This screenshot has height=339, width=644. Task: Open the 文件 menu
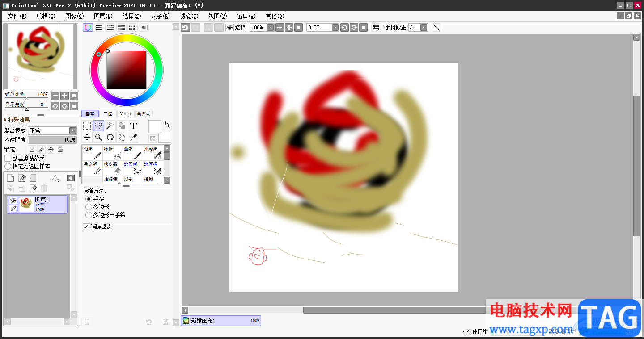17,16
